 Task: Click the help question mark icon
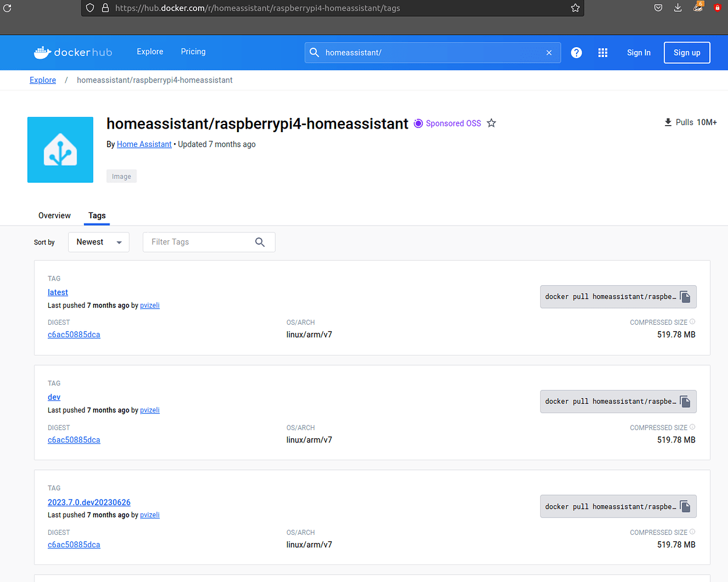tap(576, 52)
